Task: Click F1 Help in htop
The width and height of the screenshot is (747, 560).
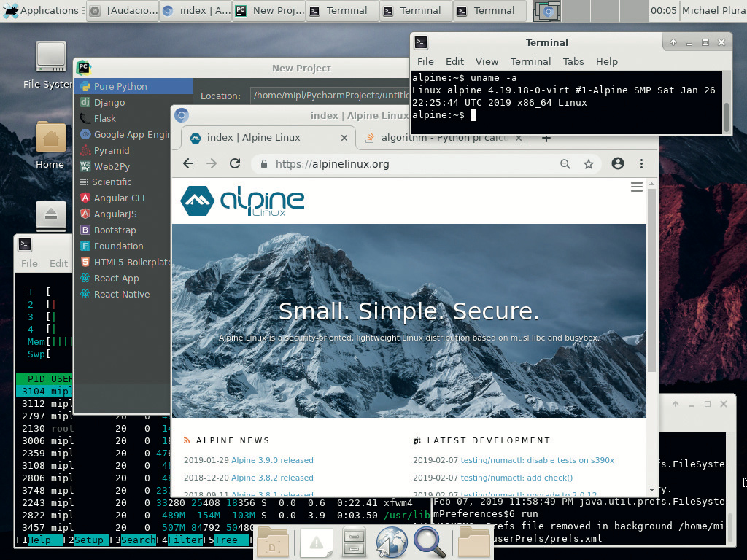Action: point(39,540)
